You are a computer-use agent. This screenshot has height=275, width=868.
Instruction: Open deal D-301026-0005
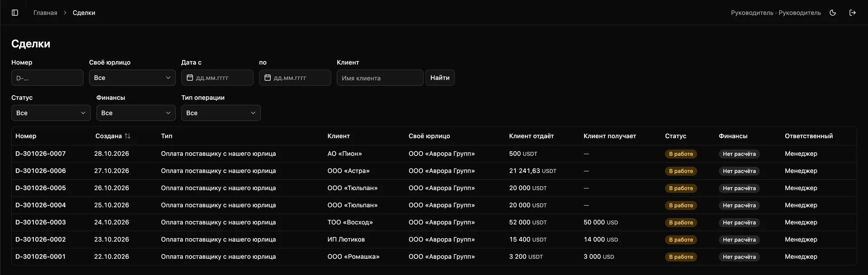41,188
